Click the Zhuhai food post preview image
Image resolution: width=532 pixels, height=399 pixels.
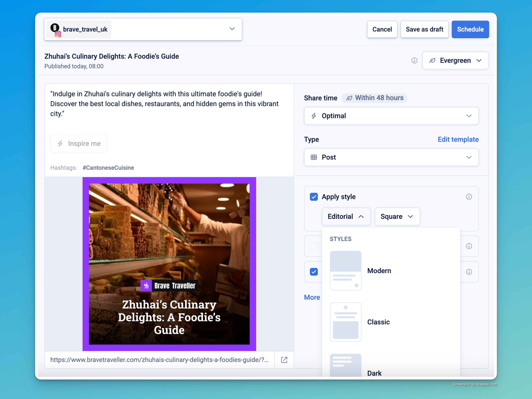pos(169,240)
